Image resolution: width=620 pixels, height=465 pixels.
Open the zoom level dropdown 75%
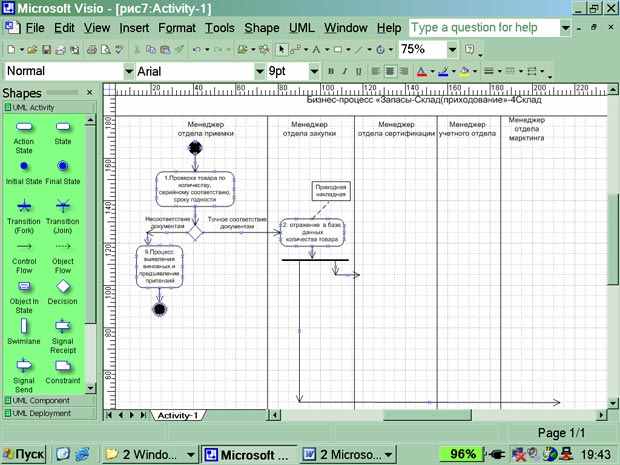452,50
